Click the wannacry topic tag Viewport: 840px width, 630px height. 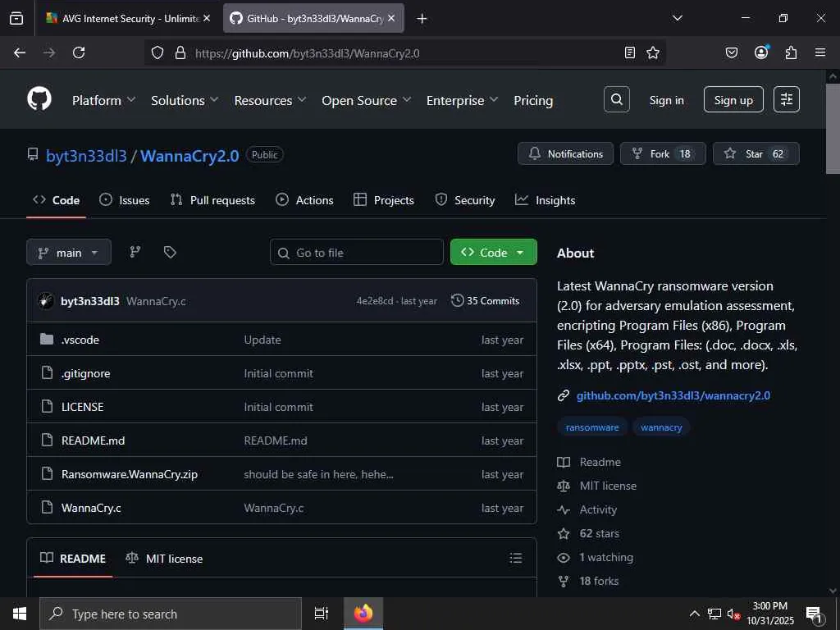[x=661, y=427]
